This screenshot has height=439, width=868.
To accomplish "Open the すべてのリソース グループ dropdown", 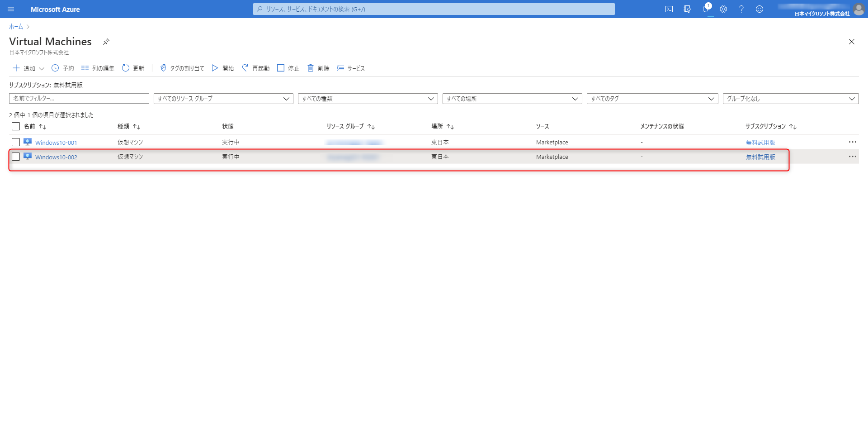I will [223, 99].
